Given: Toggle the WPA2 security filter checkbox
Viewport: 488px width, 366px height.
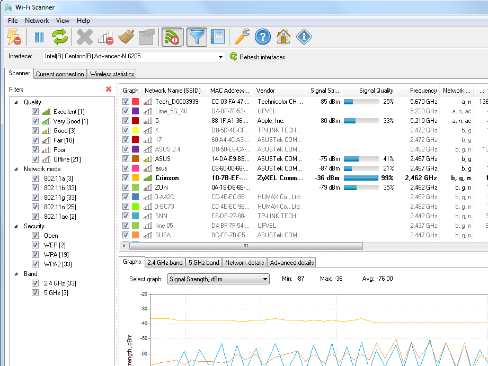Looking at the screenshot, I should [36, 264].
